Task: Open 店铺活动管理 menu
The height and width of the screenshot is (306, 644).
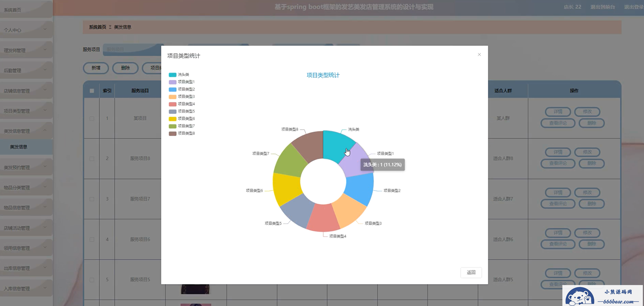Action: click(x=26, y=228)
